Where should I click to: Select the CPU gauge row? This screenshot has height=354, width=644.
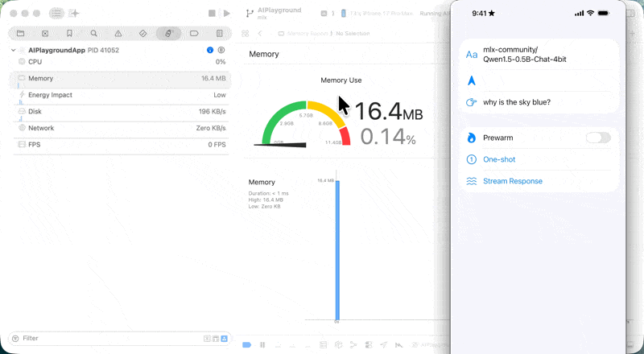121,62
